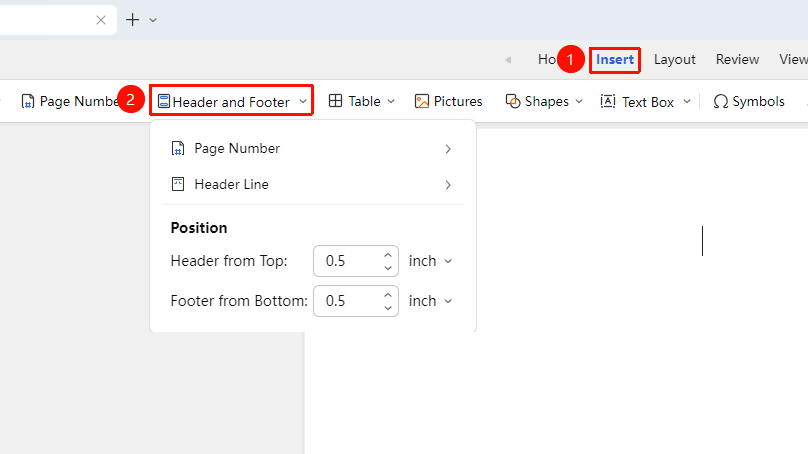808x454 pixels.
Task: Click the Table grid icon
Action: (x=335, y=101)
